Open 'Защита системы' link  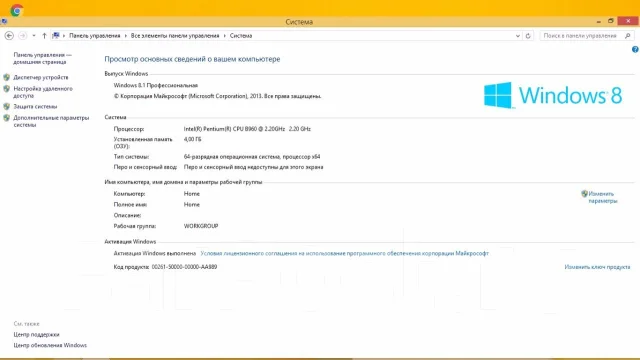pyautogui.click(x=35, y=107)
